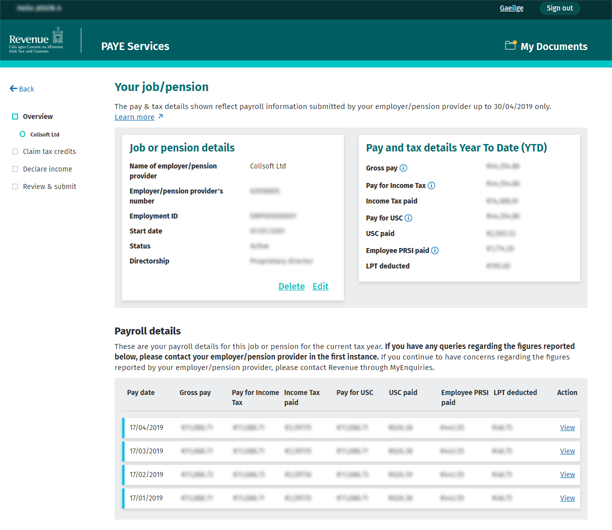Select the Collsoft Ltd sidebar sub-item
612x530 pixels.
pyautogui.click(x=44, y=134)
